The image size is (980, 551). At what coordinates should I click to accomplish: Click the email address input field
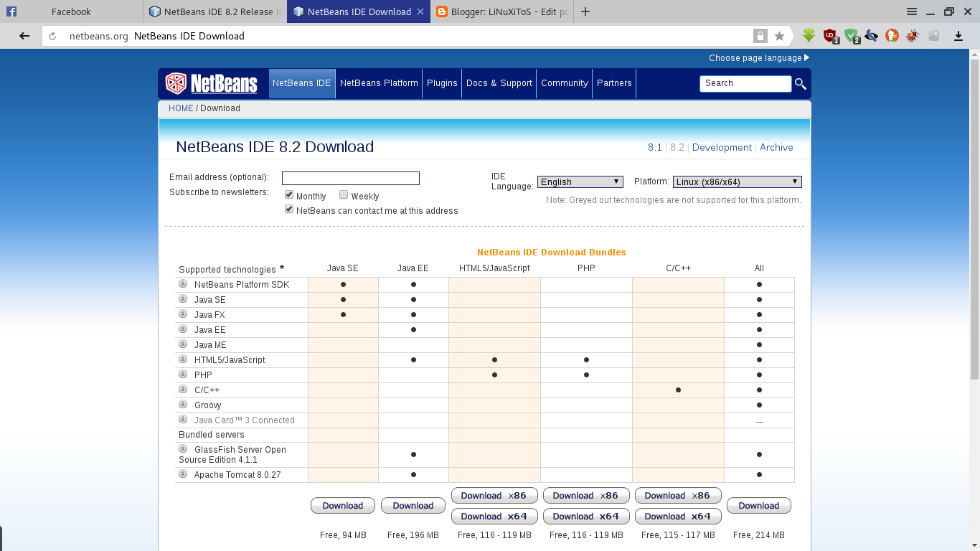(350, 178)
